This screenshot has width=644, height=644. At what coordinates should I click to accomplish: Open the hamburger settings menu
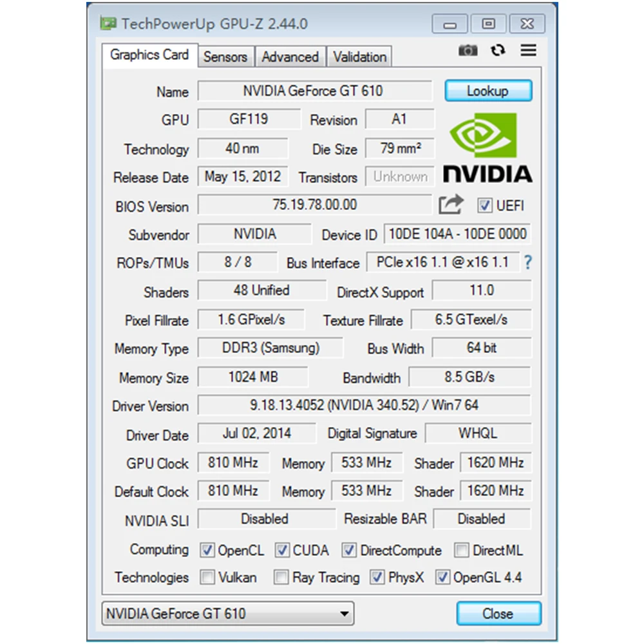528,50
